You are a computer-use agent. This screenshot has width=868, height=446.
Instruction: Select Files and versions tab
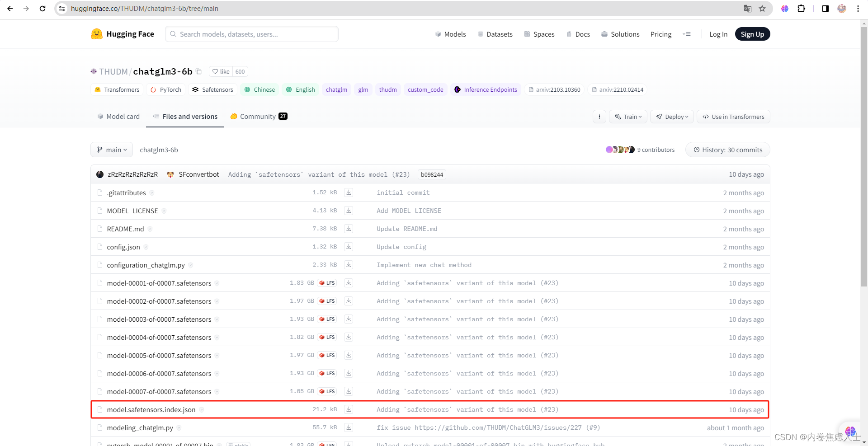point(185,117)
